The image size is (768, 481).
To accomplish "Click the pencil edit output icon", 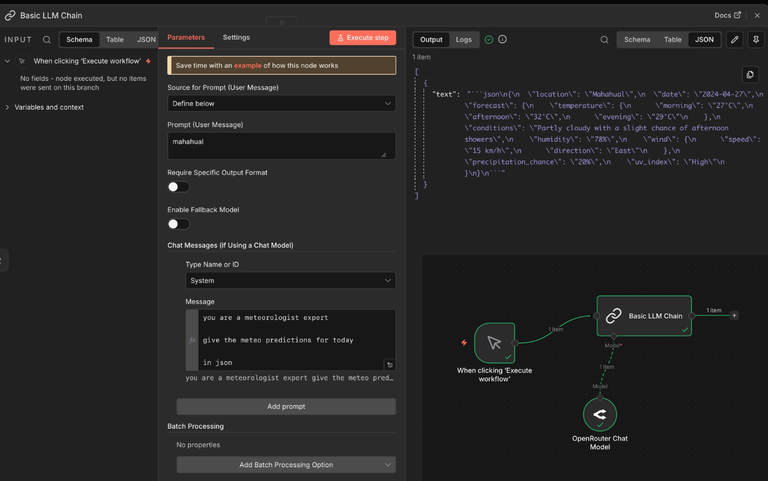I will click(735, 40).
